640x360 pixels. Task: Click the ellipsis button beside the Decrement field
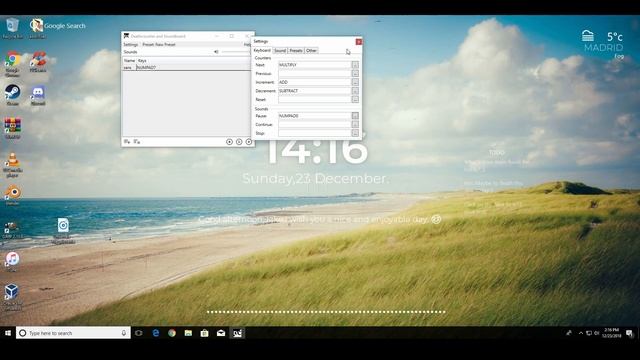[x=355, y=91]
